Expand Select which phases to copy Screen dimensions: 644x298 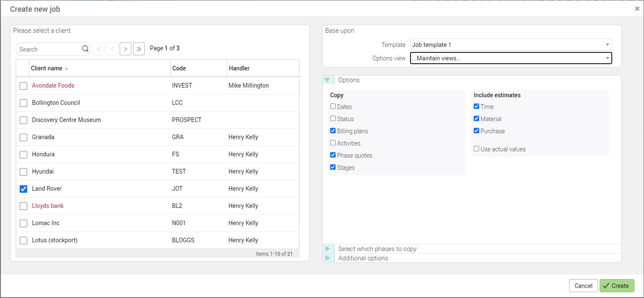[328, 249]
